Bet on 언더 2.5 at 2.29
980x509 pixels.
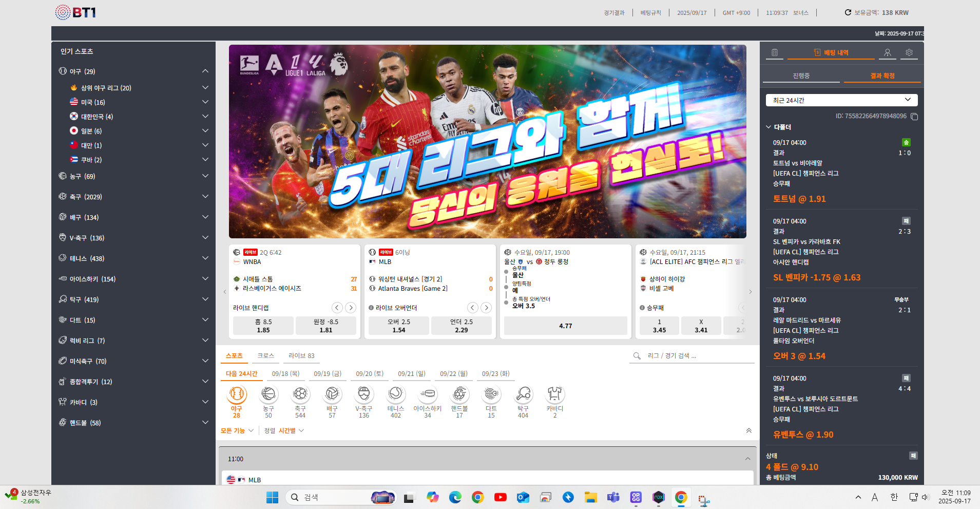[462, 326]
